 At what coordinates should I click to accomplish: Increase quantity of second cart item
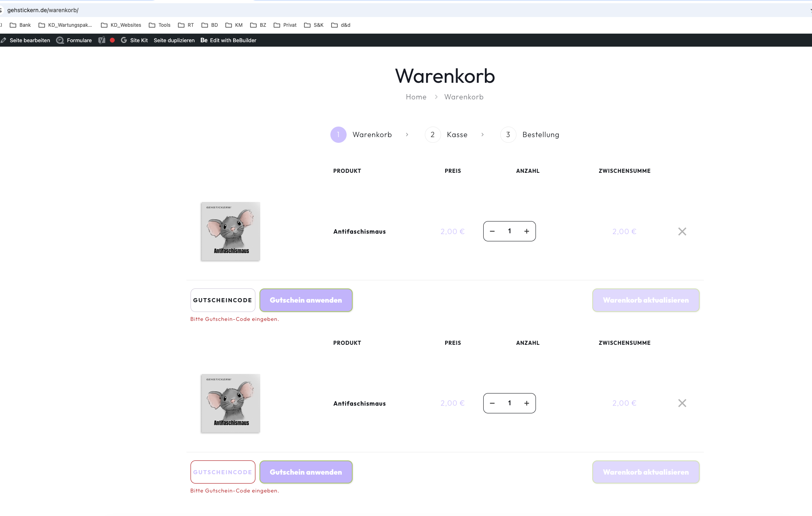click(x=526, y=403)
